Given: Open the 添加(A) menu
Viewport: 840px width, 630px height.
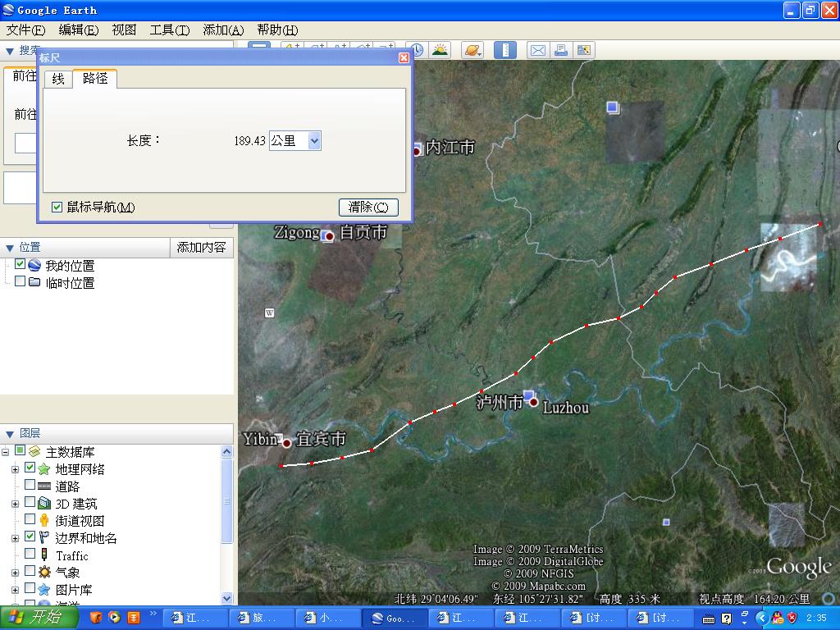Looking at the screenshot, I should [x=223, y=30].
